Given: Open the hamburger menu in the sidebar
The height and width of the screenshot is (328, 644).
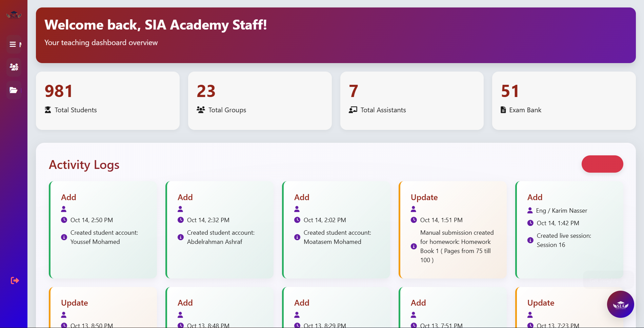Looking at the screenshot, I should [x=14, y=44].
